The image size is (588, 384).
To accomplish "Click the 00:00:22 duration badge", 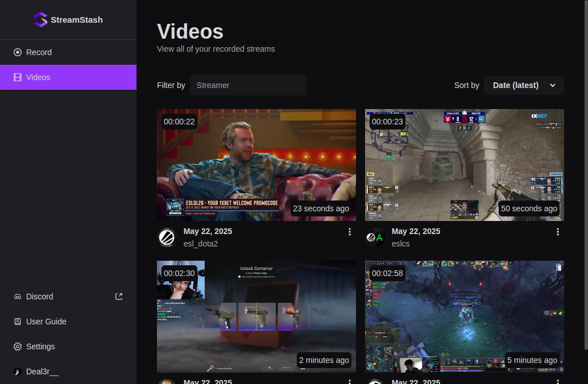I will tap(179, 122).
